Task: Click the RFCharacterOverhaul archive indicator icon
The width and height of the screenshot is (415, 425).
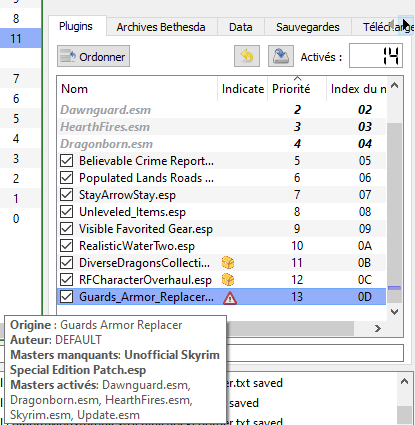Action: [x=228, y=280]
